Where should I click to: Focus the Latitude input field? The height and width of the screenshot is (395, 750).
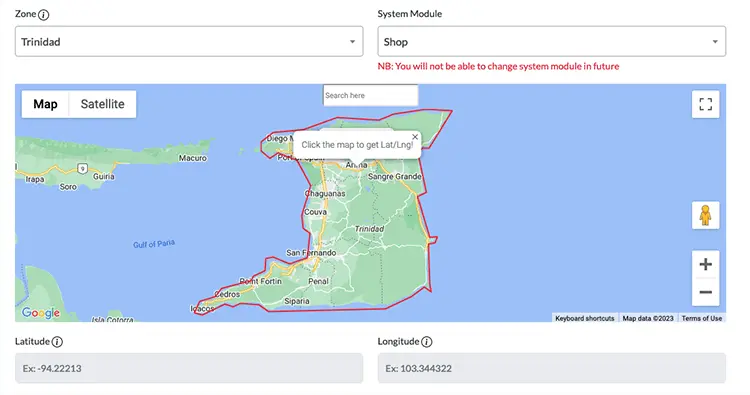(189, 368)
